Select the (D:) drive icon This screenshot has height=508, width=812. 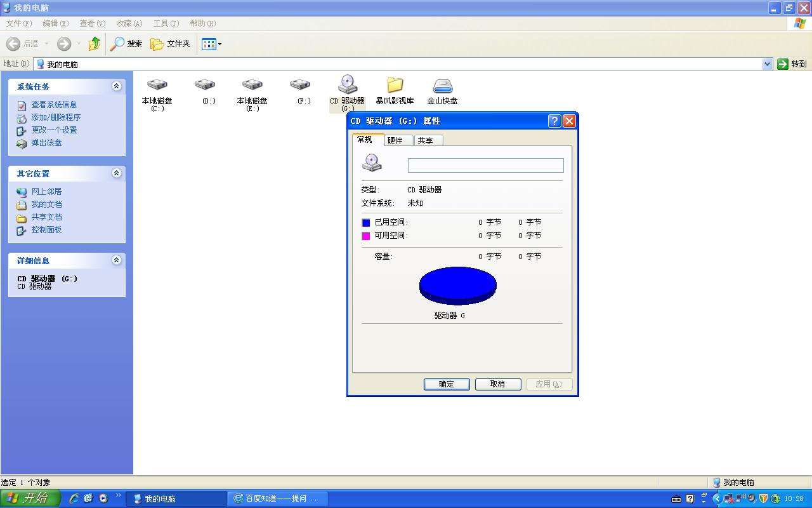pos(204,84)
